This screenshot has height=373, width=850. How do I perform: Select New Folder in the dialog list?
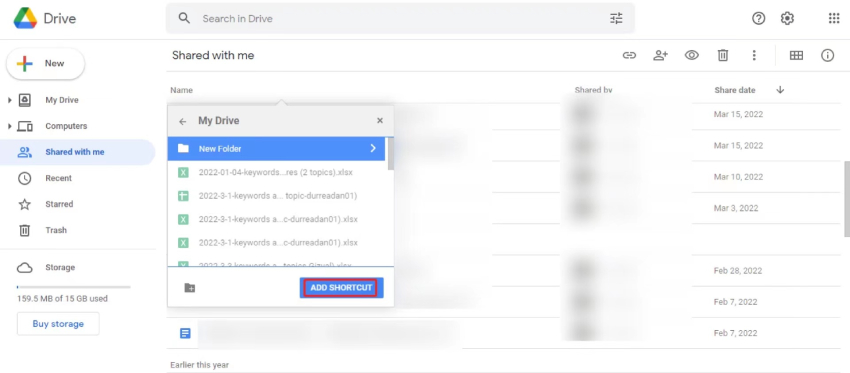(276, 149)
